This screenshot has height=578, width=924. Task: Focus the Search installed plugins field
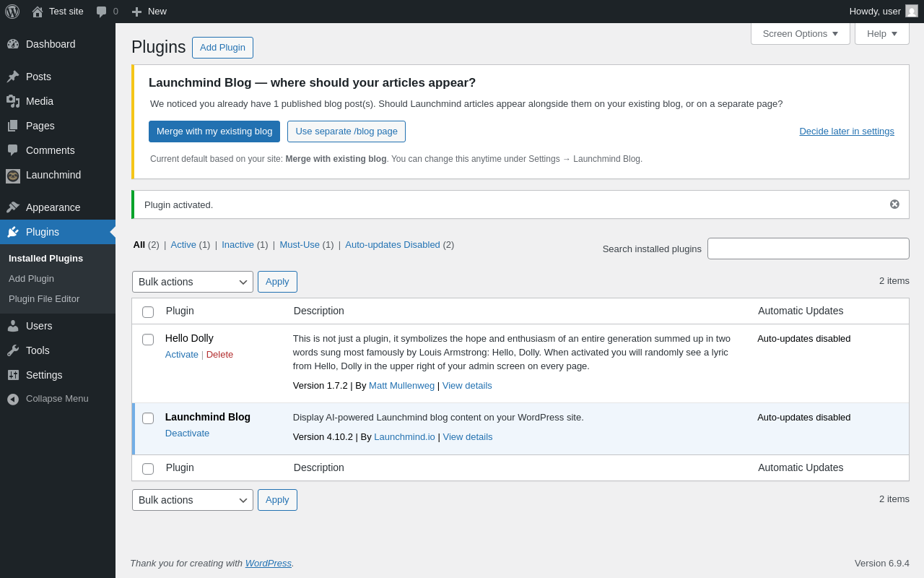(x=808, y=249)
